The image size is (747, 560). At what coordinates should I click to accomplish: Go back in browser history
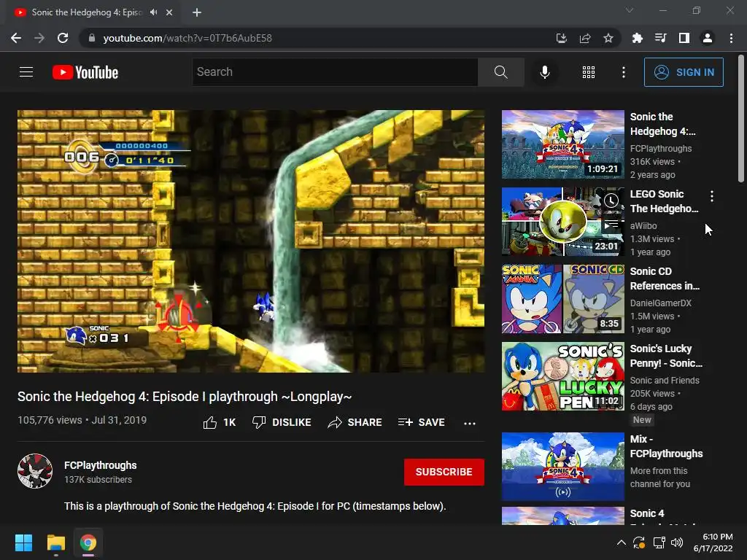[16, 38]
